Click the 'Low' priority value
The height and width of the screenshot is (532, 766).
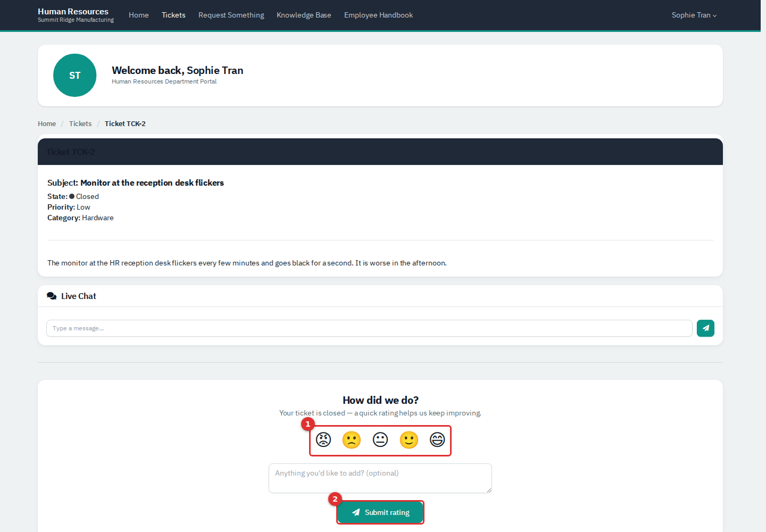coord(84,207)
